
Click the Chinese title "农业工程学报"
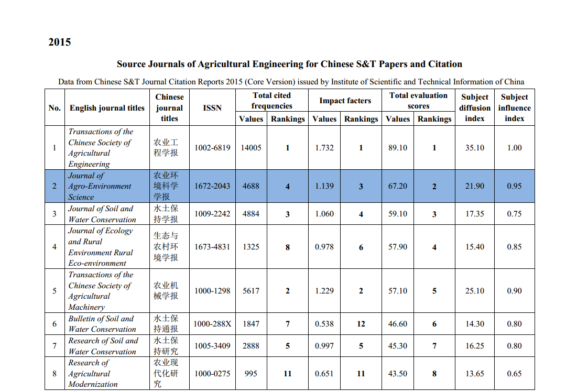pos(166,148)
